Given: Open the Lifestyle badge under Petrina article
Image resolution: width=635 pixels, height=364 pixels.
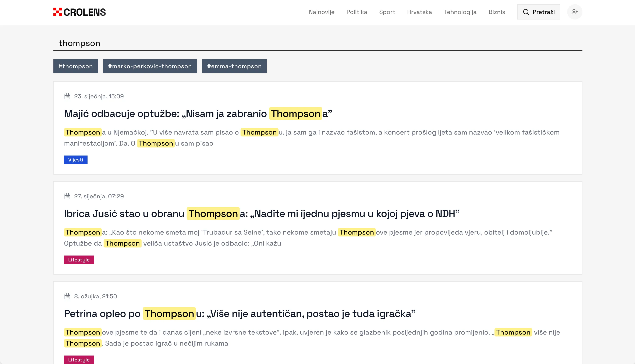Looking at the screenshot, I should click(79, 360).
